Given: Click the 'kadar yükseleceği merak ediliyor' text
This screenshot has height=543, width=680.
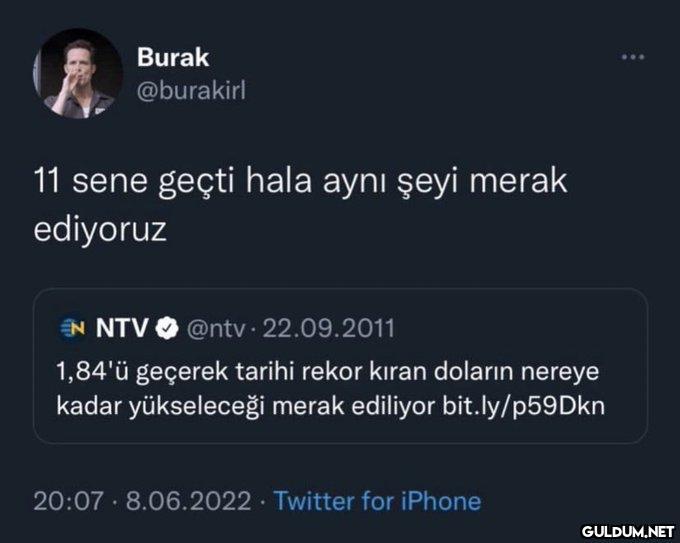Looking at the screenshot, I should (245, 406).
